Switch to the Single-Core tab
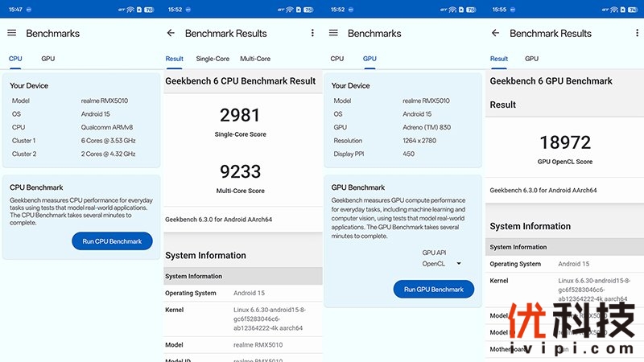 tap(213, 59)
